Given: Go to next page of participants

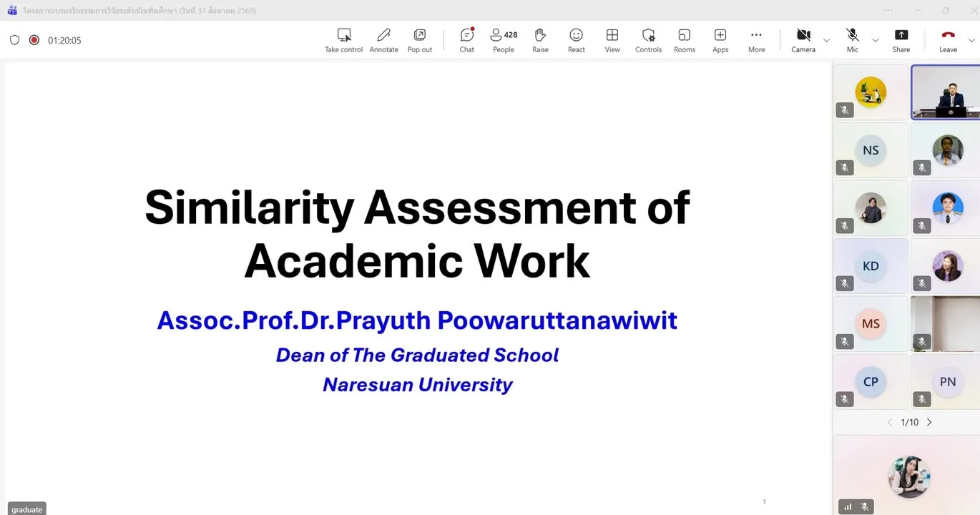Looking at the screenshot, I should (929, 422).
